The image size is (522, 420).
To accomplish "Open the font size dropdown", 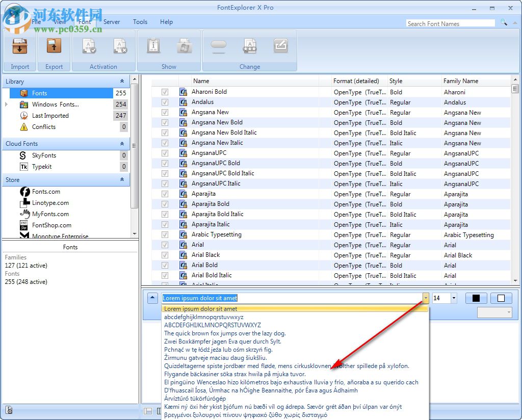I will [x=455, y=298].
